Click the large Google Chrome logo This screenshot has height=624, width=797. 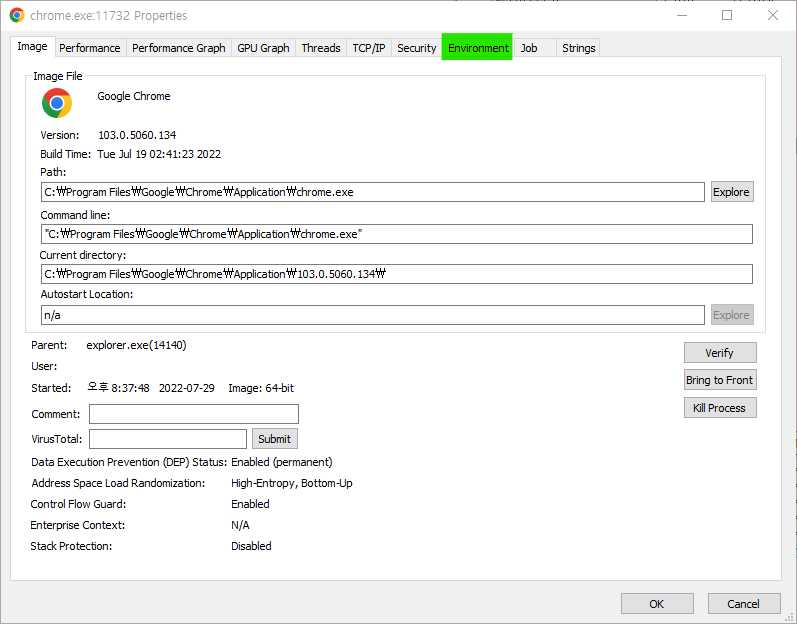click(x=57, y=103)
